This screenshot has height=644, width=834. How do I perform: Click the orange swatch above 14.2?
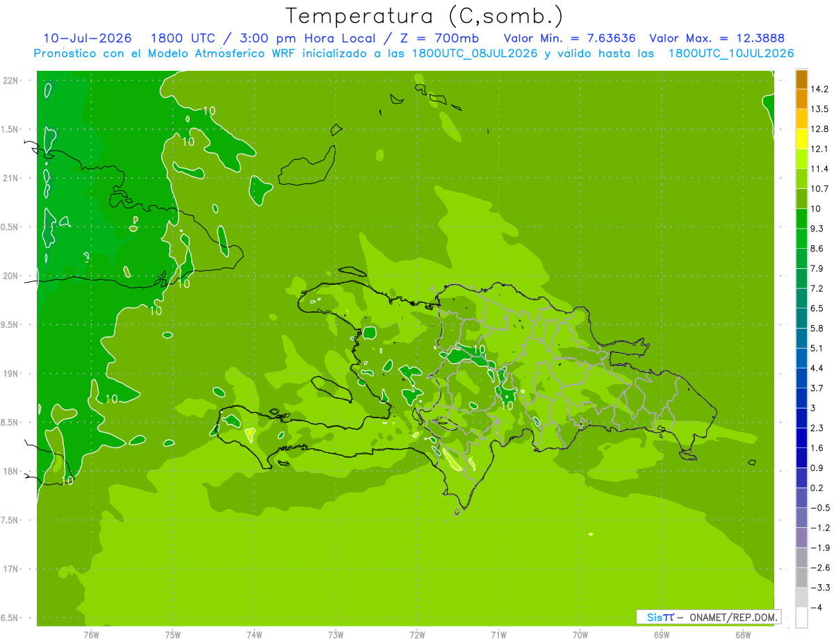pyautogui.click(x=801, y=79)
